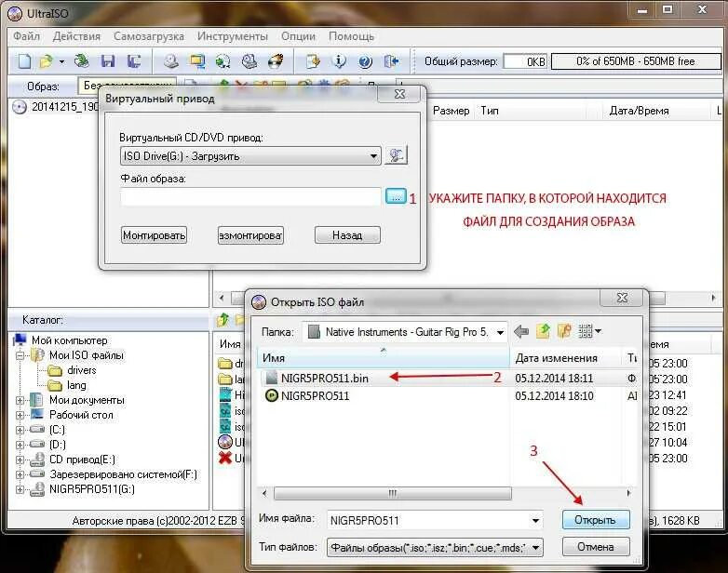Expand the Мои документы tree node
The image size is (728, 573).
click(20, 400)
